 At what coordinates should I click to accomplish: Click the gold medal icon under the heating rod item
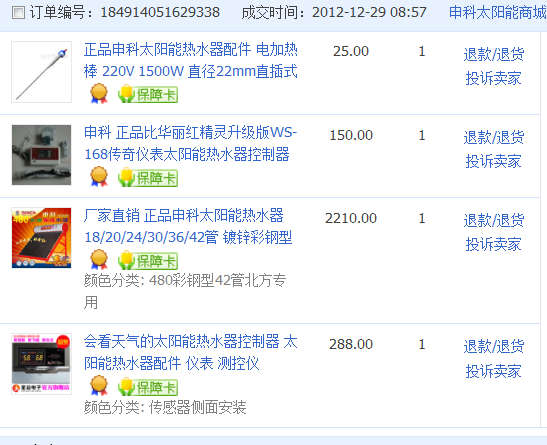(x=99, y=93)
